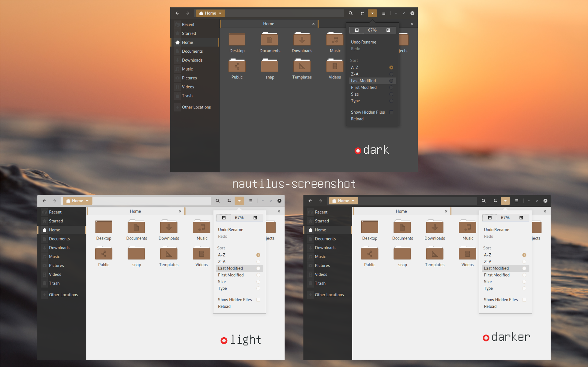Viewport: 588px width, 367px height.
Task: Click the forward arrow in the dark window
Action: coord(187,13)
